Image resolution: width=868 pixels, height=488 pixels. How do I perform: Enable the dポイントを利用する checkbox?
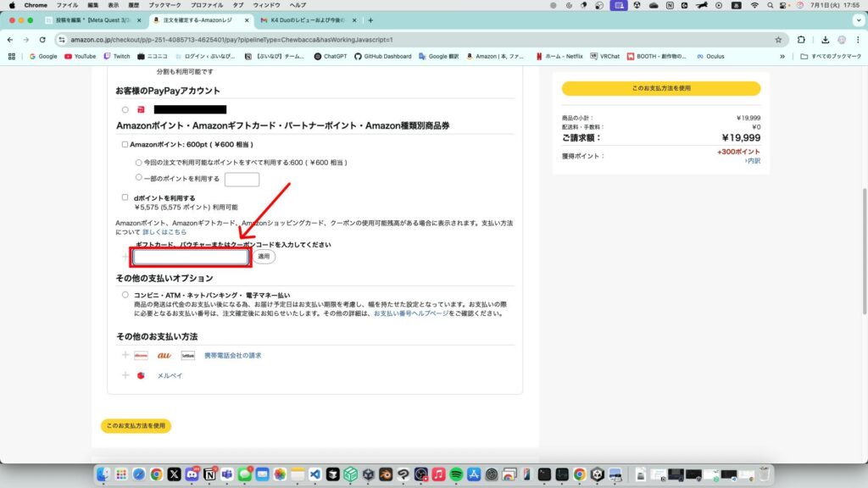pyautogui.click(x=125, y=197)
